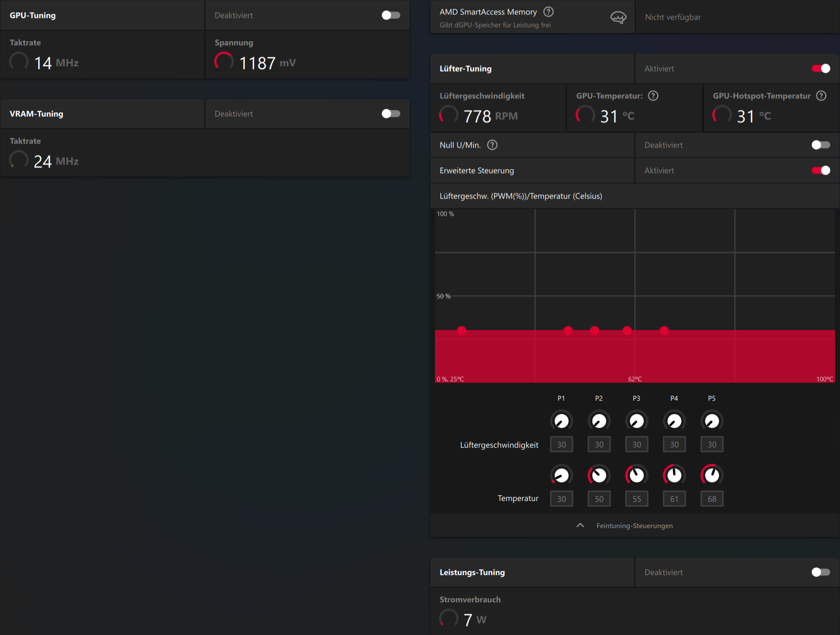Adjust the P4 Lüftergeschwindigkeit knob
The height and width of the screenshot is (635, 840).
tap(674, 421)
